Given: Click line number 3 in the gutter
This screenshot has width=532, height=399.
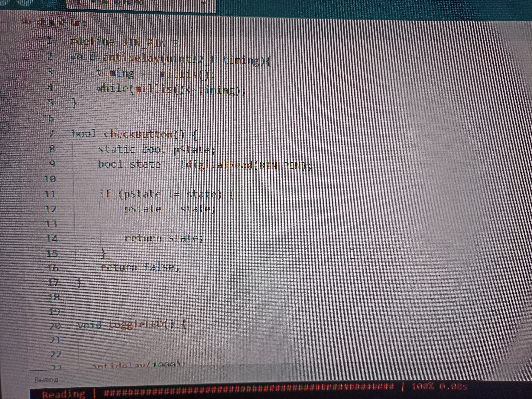Looking at the screenshot, I should 50,72.
